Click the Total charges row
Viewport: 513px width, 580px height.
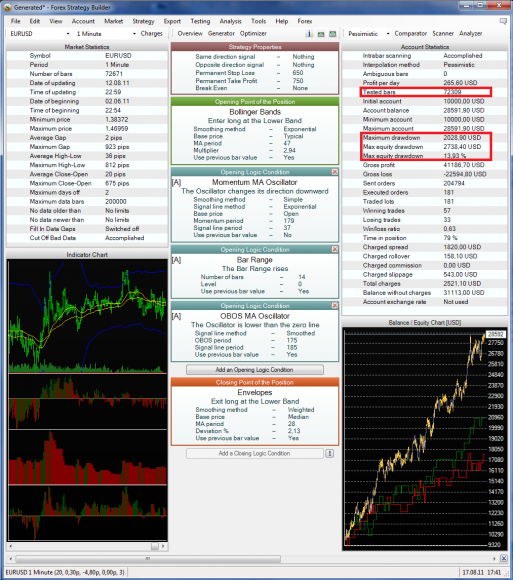[x=425, y=283]
